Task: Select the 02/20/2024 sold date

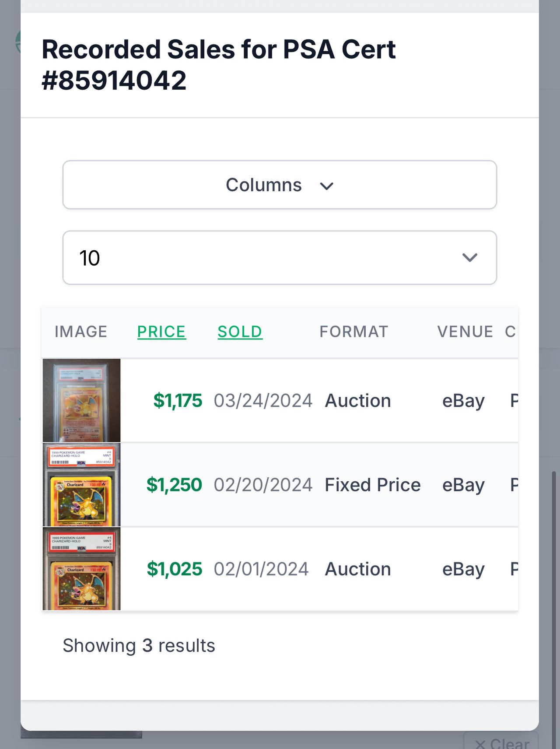Action: 263,485
